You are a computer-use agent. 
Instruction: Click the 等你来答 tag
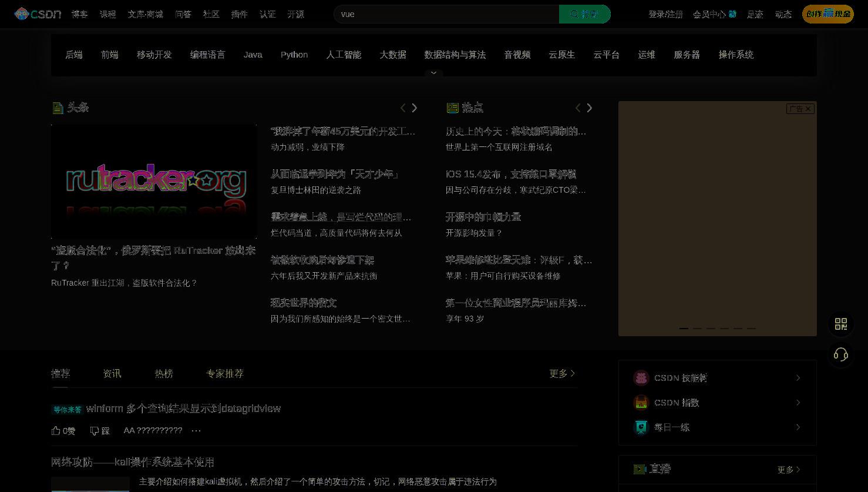[x=68, y=410]
